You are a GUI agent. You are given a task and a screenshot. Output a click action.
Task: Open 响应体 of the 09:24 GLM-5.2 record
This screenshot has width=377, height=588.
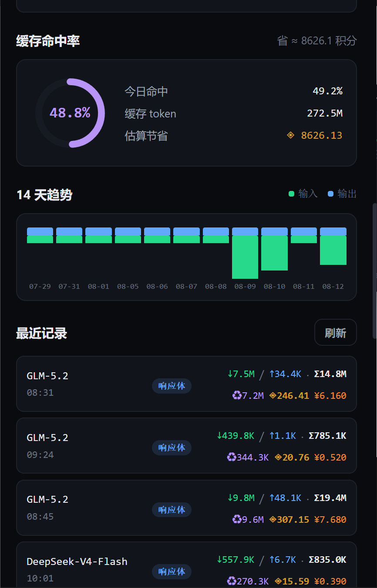coord(172,448)
